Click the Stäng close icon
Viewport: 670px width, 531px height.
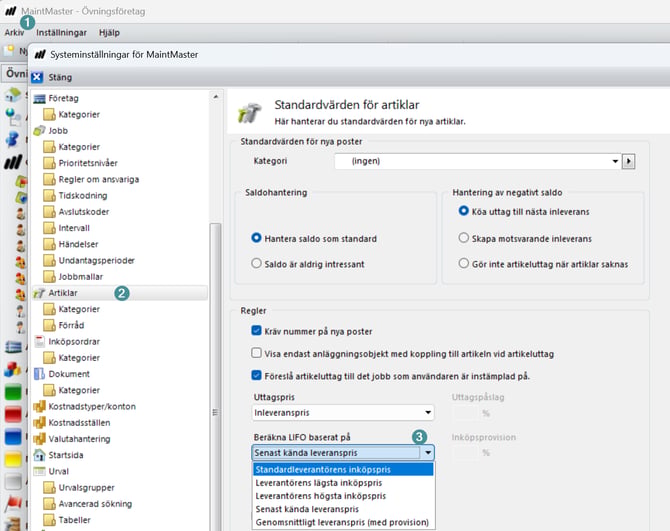[x=37, y=77]
